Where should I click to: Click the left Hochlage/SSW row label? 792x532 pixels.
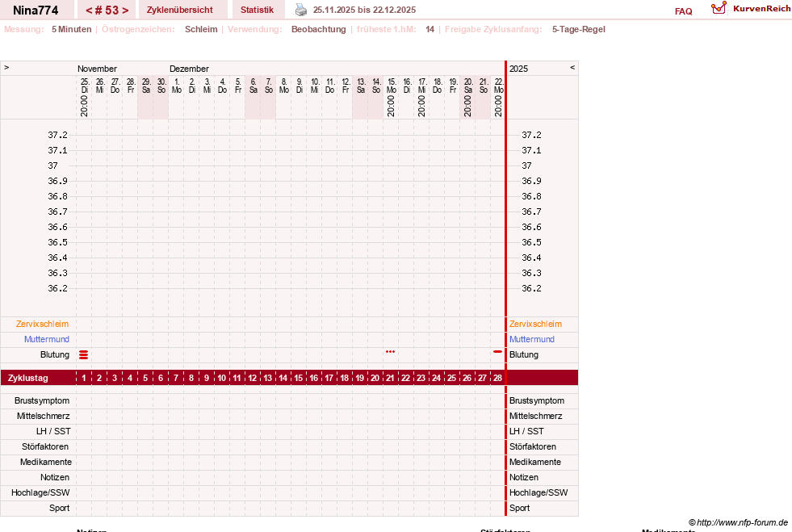click(x=40, y=492)
